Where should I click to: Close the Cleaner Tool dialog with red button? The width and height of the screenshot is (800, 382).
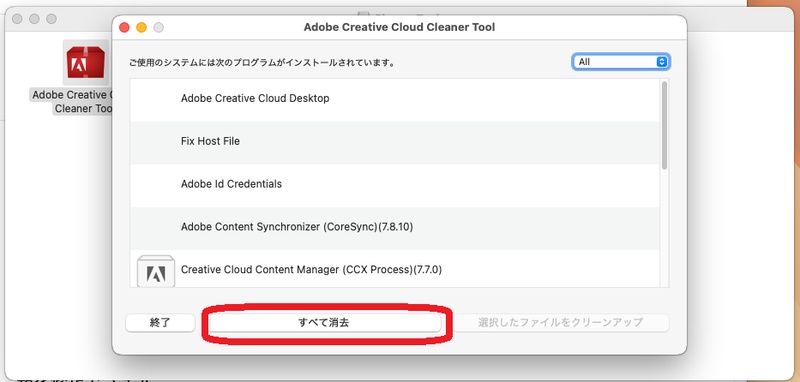coord(124,27)
